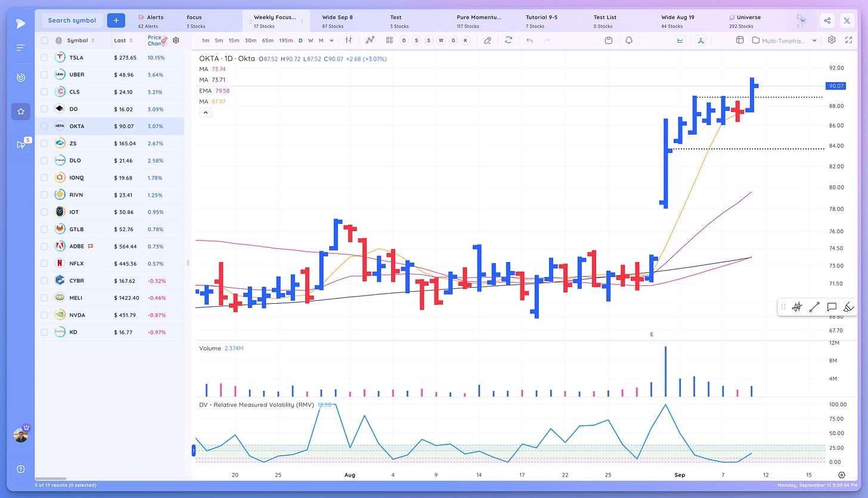The height and width of the screenshot is (498, 868).
Task: Select the 5m timeframe
Action: [x=219, y=41]
